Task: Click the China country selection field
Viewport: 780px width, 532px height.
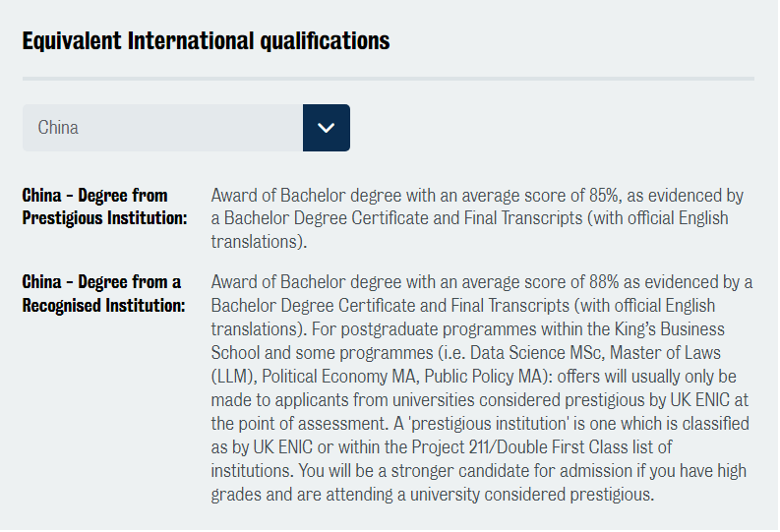Action: point(162,128)
